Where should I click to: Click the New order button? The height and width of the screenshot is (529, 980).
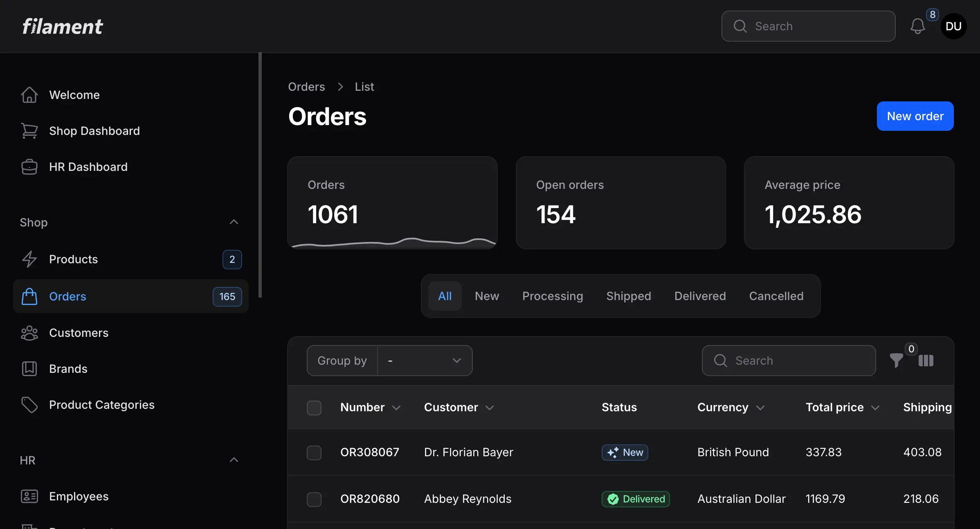[915, 116]
